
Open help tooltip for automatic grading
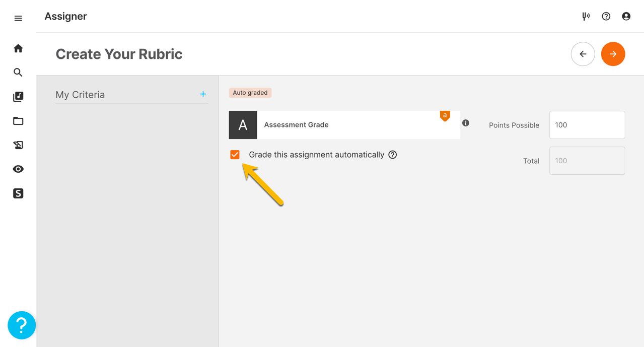[393, 155]
